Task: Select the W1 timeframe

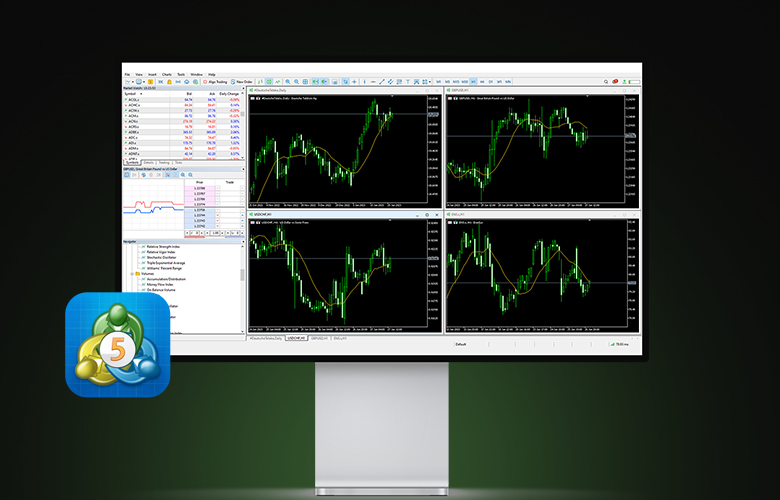Action: coord(499,82)
